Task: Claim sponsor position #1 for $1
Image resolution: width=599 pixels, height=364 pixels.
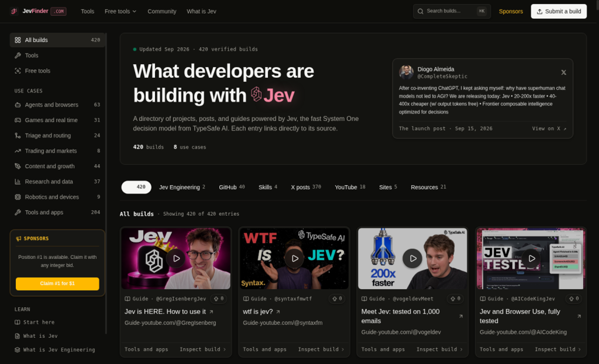Action: click(57, 284)
